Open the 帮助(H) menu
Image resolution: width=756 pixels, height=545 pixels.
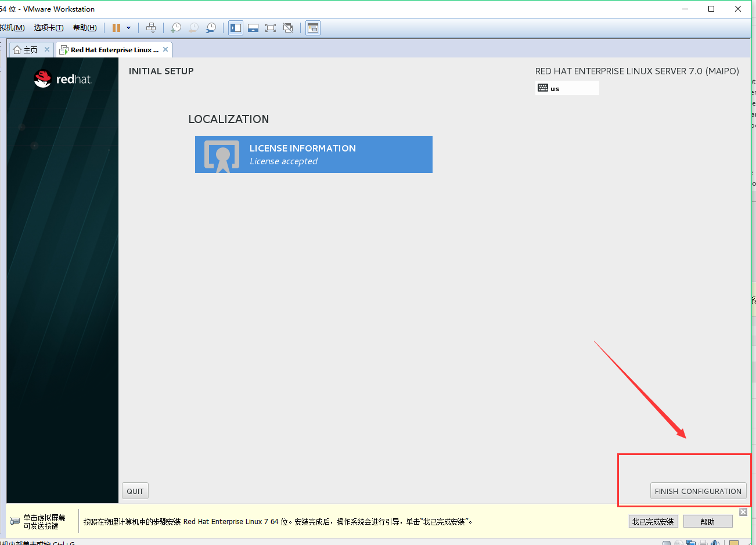(x=85, y=28)
